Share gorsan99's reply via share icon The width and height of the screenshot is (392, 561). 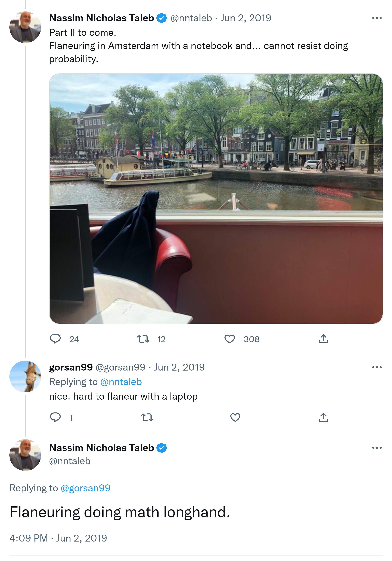[323, 417]
